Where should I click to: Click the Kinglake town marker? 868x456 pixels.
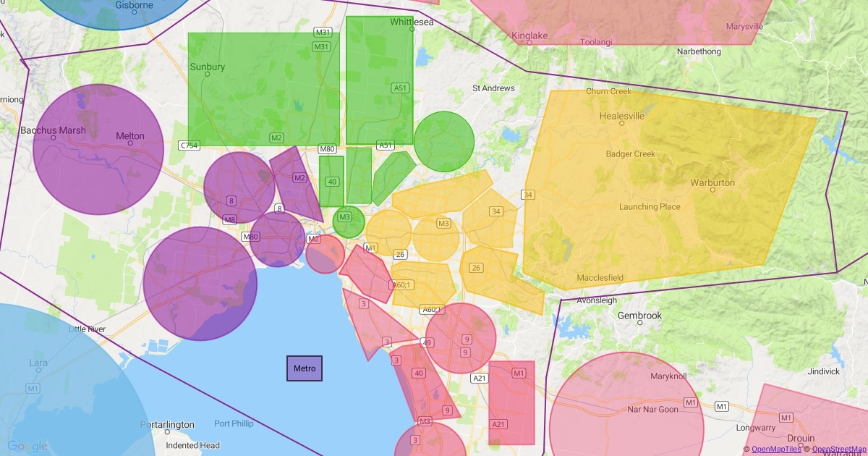tap(529, 42)
